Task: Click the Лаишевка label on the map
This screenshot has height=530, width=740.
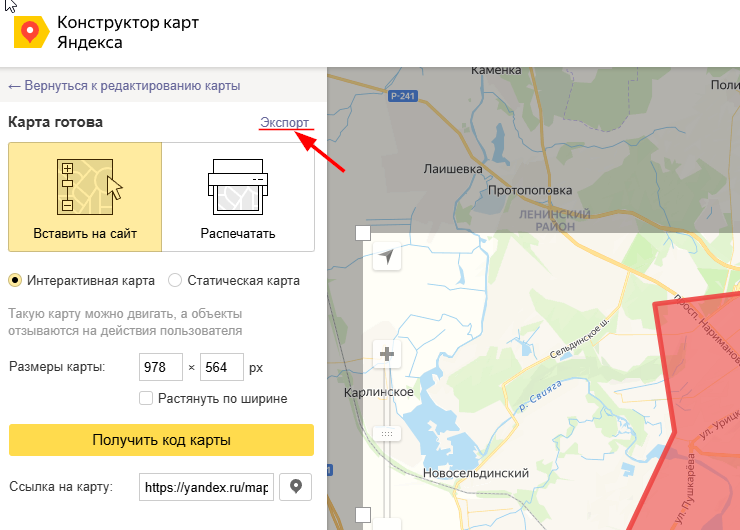Action: [453, 168]
